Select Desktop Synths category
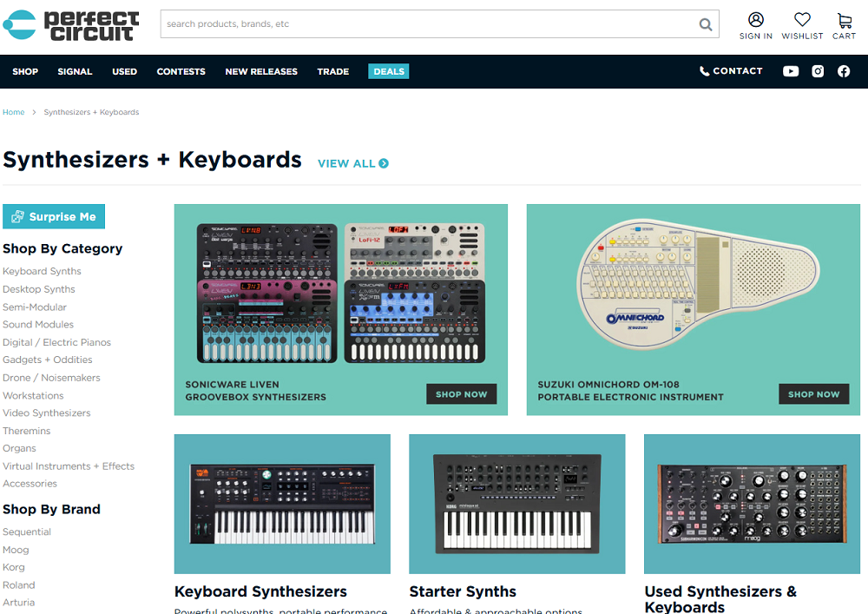 [x=39, y=289]
